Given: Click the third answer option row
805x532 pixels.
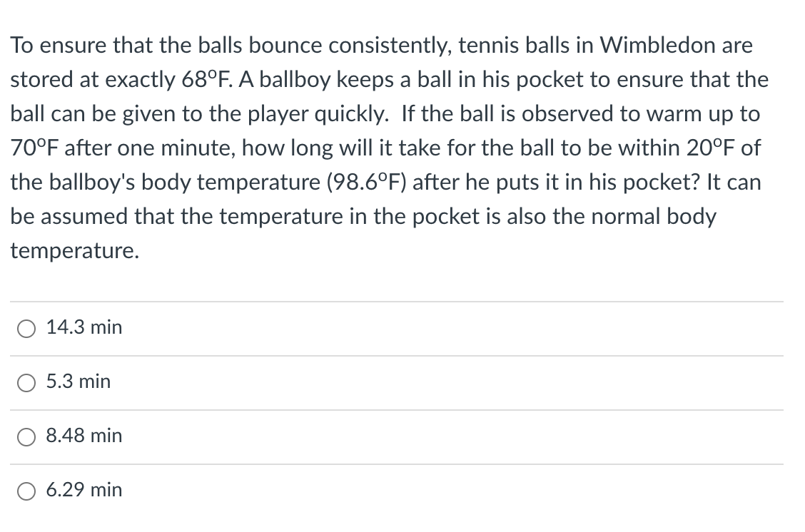Looking at the screenshot, I should 214,436.
